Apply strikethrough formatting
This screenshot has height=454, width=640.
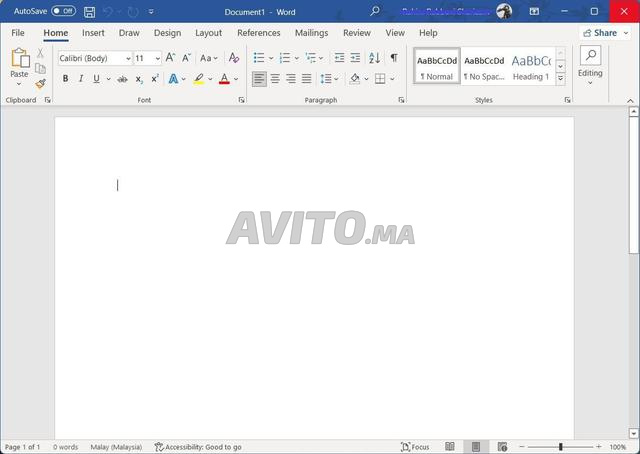point(122,79)
